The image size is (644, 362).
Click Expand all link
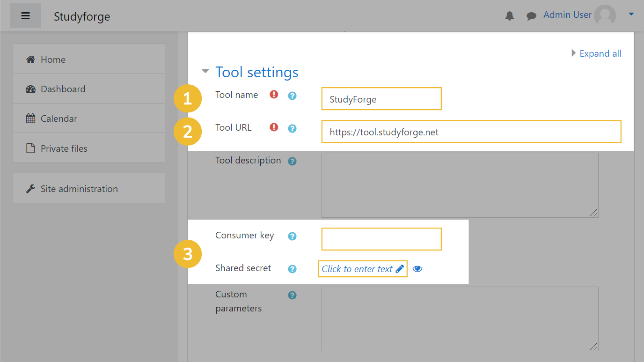[600, 53]
